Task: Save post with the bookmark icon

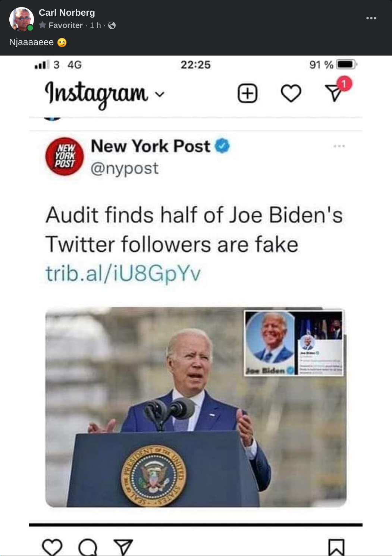Action: click(x=336, y=547)
